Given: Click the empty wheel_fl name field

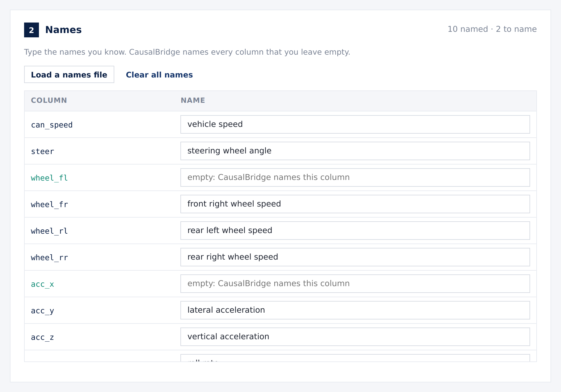Looking at the screenshot, I should tap(355, 177).
